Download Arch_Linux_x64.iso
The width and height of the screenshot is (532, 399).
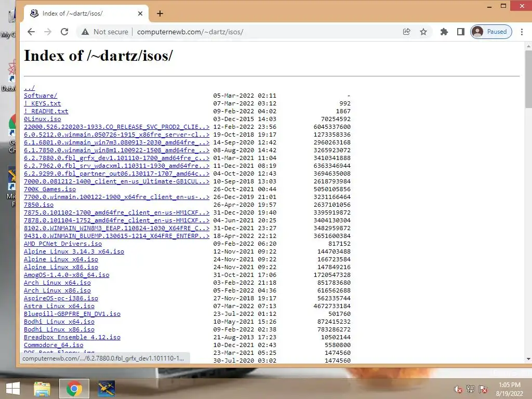point(57,283)
